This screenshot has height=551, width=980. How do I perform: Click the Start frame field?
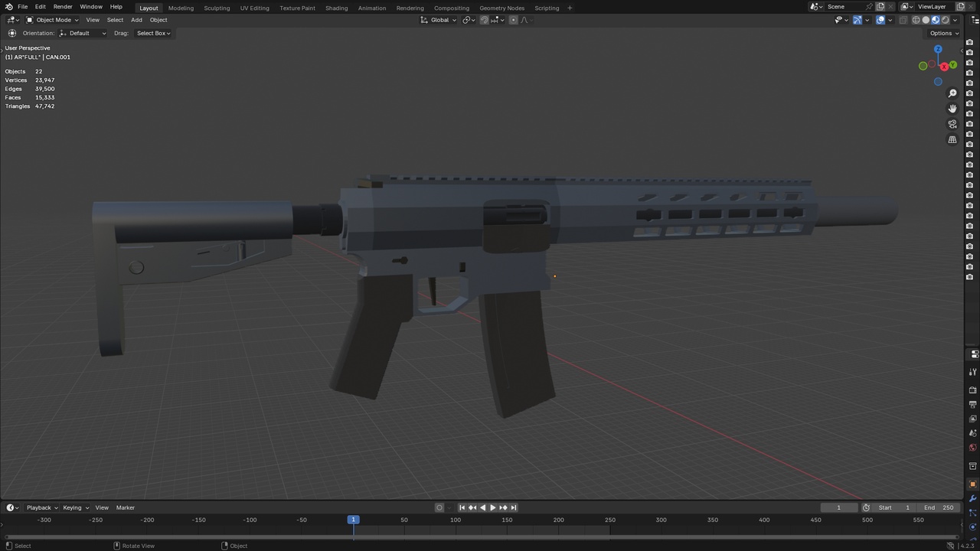(x=895, y=507)
